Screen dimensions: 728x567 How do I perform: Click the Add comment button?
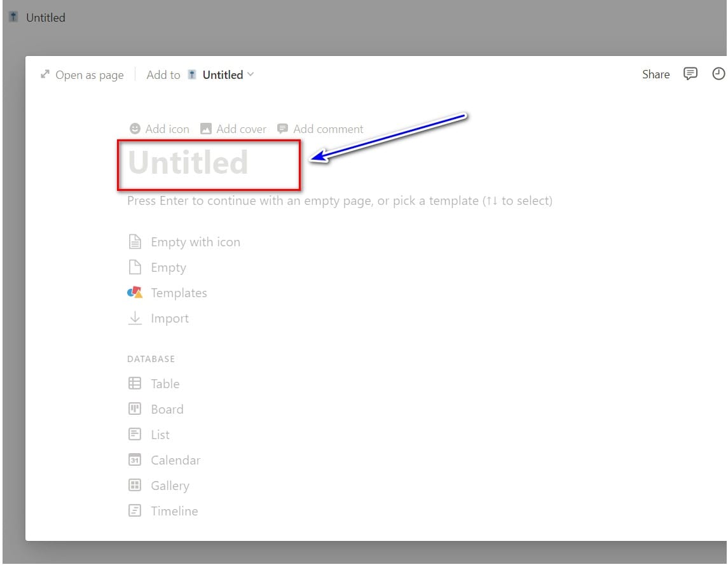tap(320, 129)
